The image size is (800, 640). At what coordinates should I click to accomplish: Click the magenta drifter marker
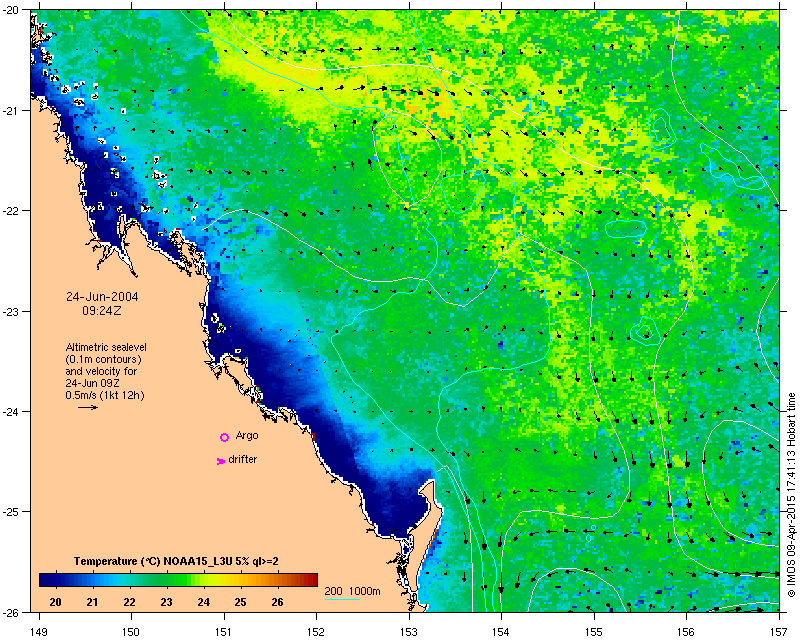[220, 461]
